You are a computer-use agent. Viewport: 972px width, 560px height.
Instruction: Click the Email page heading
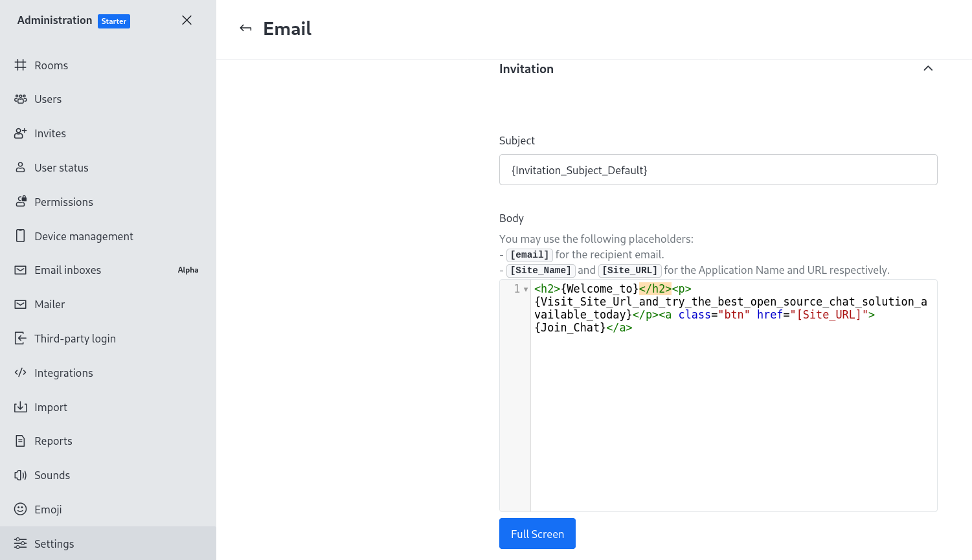click(287, 28)
